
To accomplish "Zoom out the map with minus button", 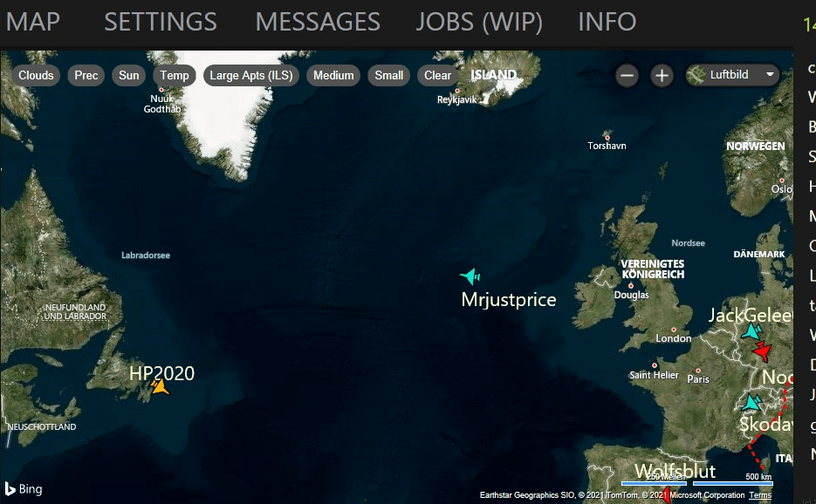I will [x=627, y=75].
